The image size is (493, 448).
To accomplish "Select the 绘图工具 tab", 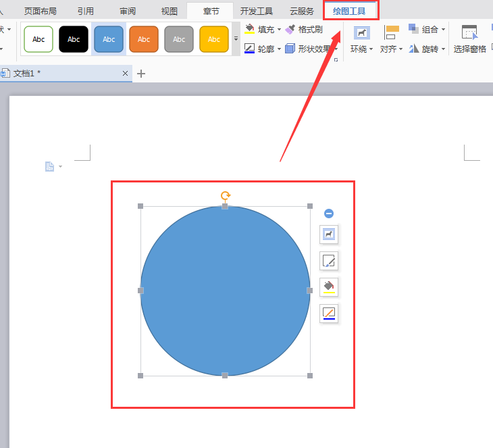I will click(349, 11).
